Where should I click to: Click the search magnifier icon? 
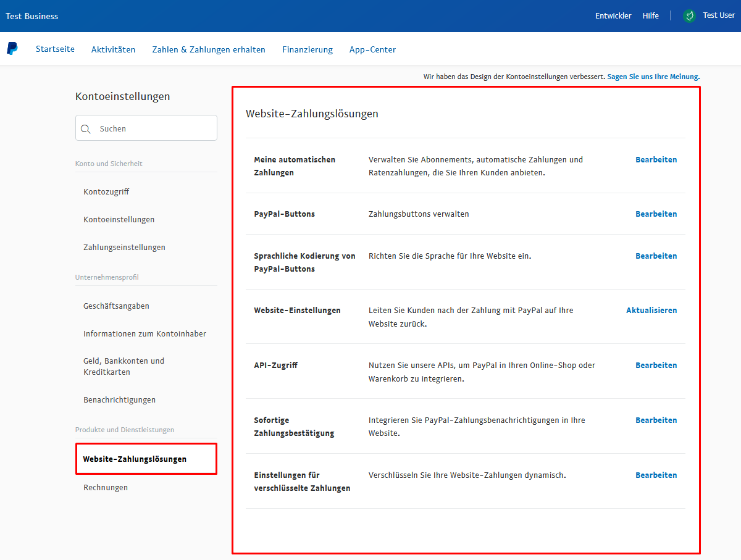coord(86,129)
